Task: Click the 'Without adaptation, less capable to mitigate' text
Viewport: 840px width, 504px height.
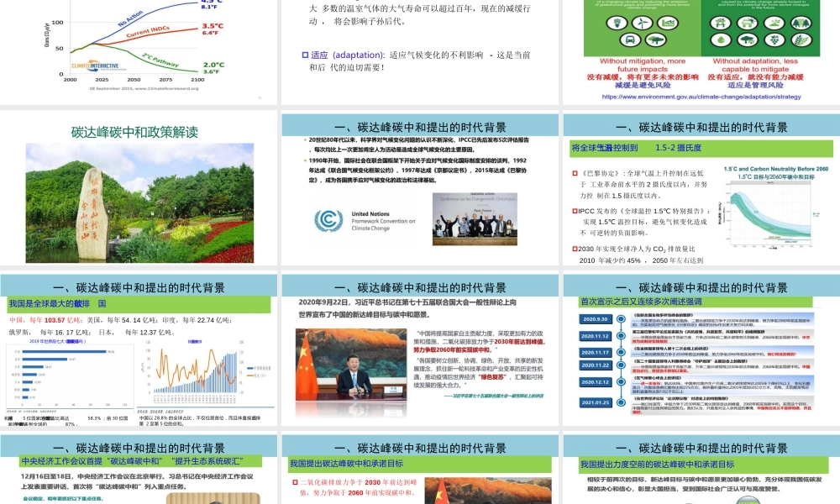Action: (755, 65)
